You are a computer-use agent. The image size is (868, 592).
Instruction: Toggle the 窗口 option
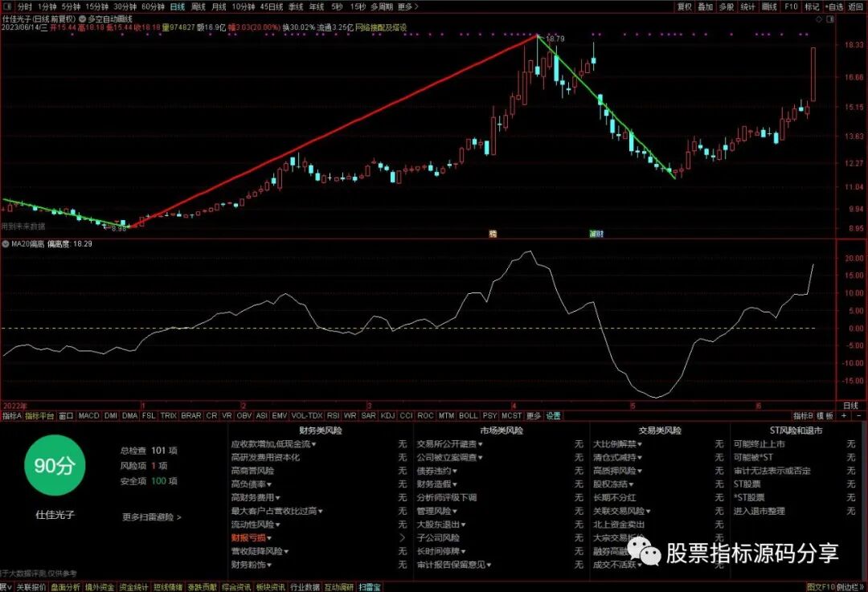(x=66, y=415)
